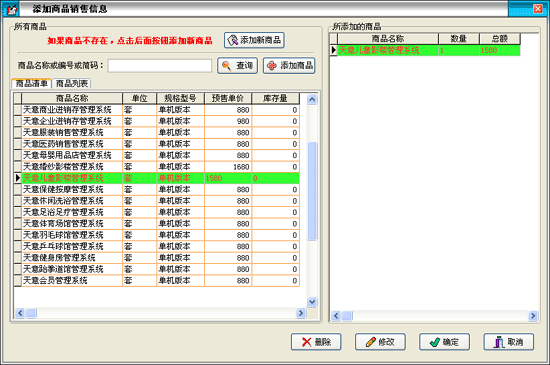Select row marker for 天意健身房管理系统
The width and height of the screenshot is (550, 365).
[18, 258]
